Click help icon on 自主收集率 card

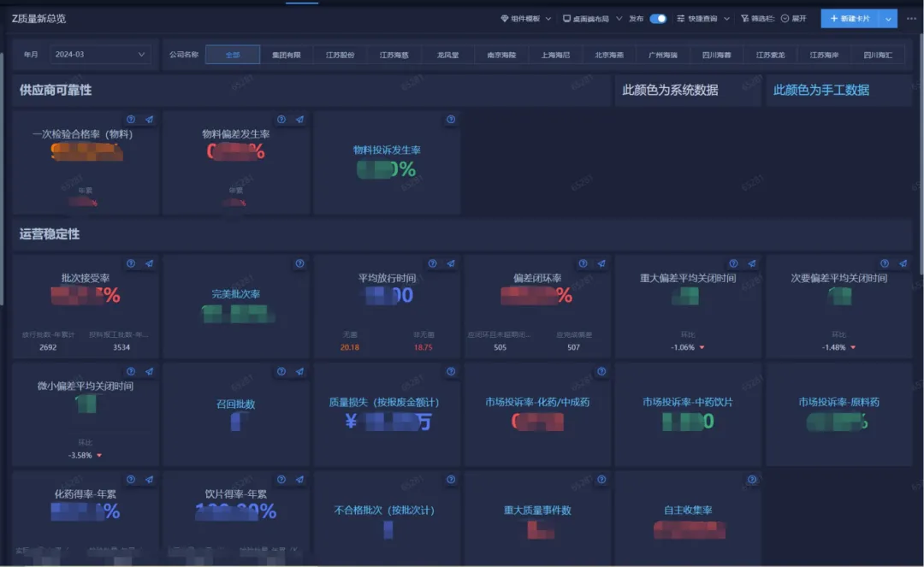coord(752,480)
